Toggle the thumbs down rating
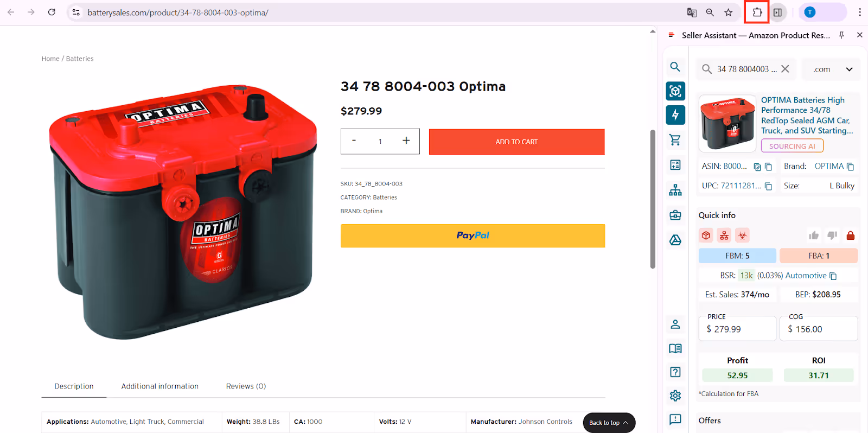 coord(832,235)
